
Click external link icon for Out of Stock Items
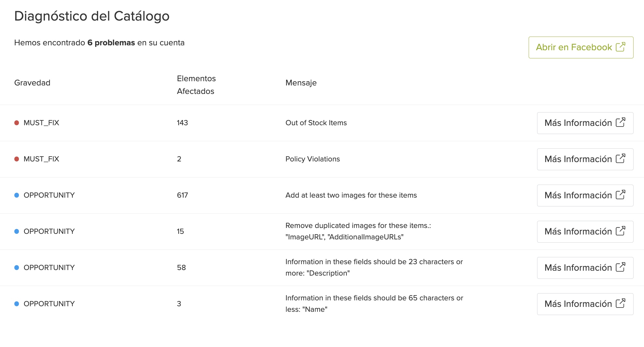(x=621, y=123)
